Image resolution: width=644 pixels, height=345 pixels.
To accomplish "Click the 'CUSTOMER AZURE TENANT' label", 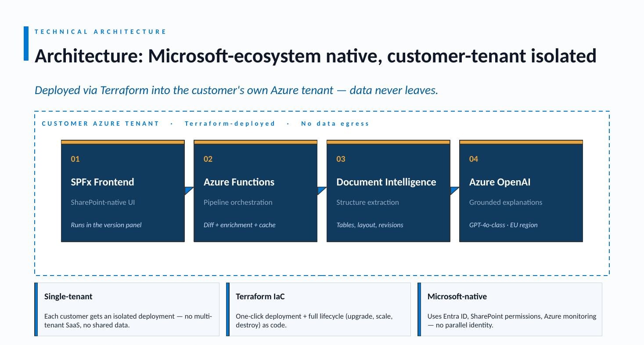I will pyautogui.click(x=100, y=123).
